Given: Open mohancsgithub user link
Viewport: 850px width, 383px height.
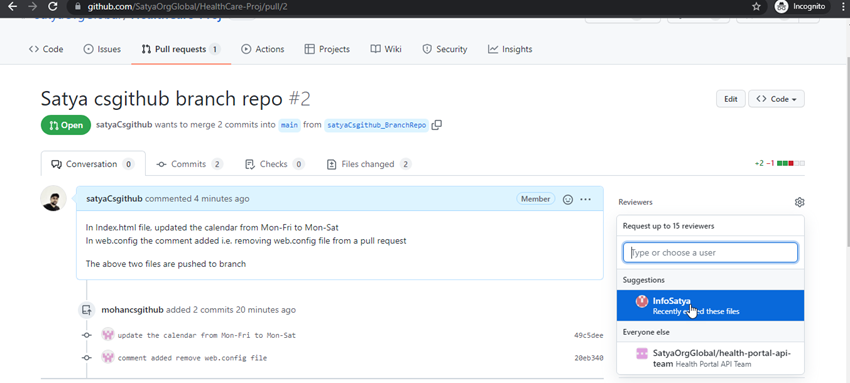Looking at the screenshot, I should (132, 310).
